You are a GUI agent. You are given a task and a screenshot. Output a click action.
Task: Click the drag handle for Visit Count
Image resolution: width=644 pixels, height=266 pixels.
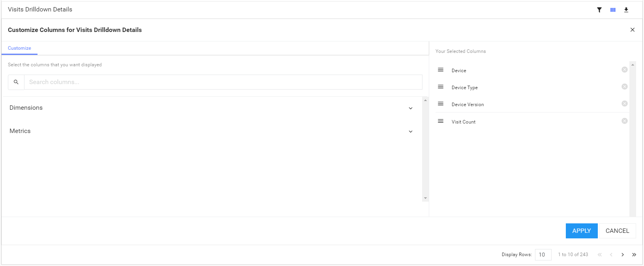click(441, 121)
